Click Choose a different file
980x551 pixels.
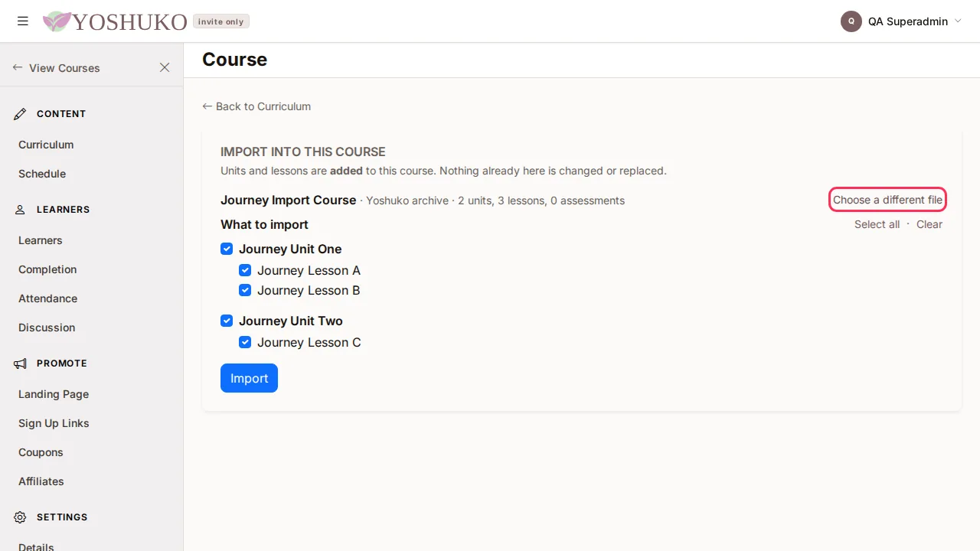887,200
